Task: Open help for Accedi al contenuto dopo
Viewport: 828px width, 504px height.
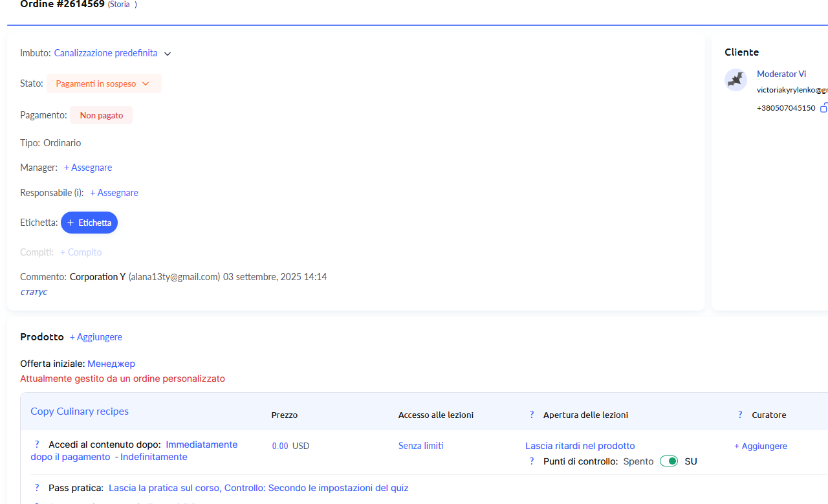Action: coord(37,444)
